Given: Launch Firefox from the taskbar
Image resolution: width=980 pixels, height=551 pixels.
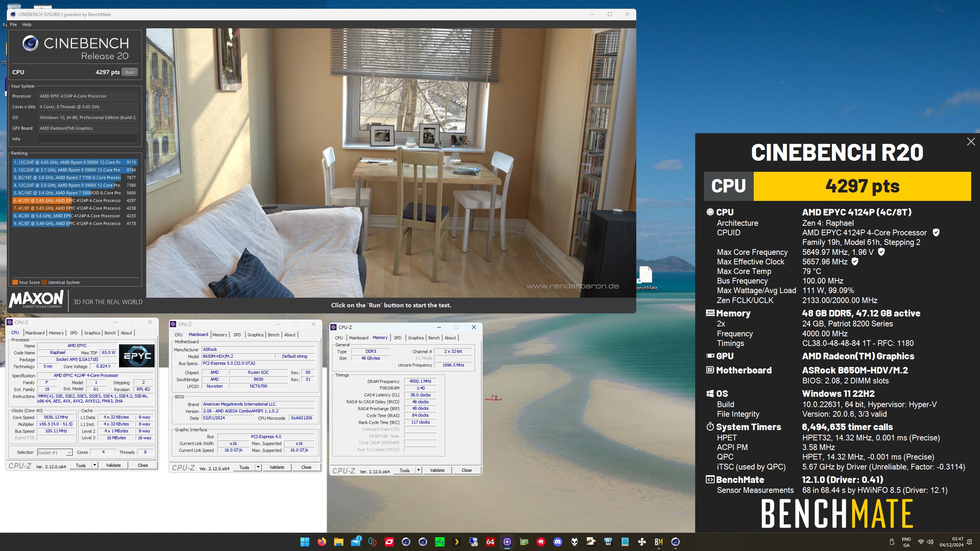Looking at the screenshot, I should [x=322, y=541].
